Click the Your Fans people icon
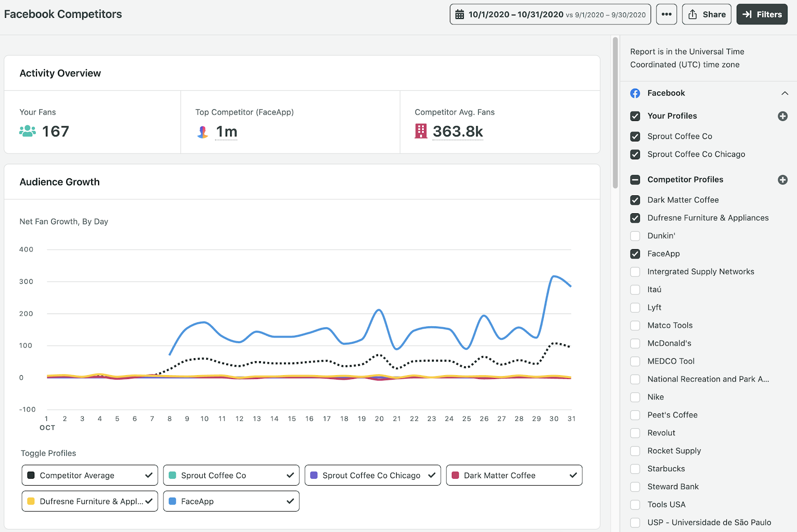 pyautogui.click(x=27, y=131)
